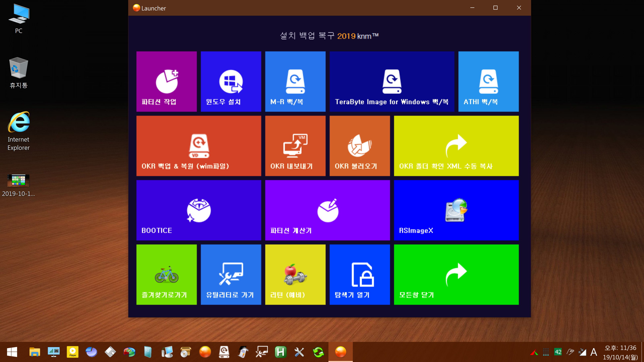Click the OKR 불러오기 import tile
The width and height of the screenshot is (644, 362).
tap(360, 146)
